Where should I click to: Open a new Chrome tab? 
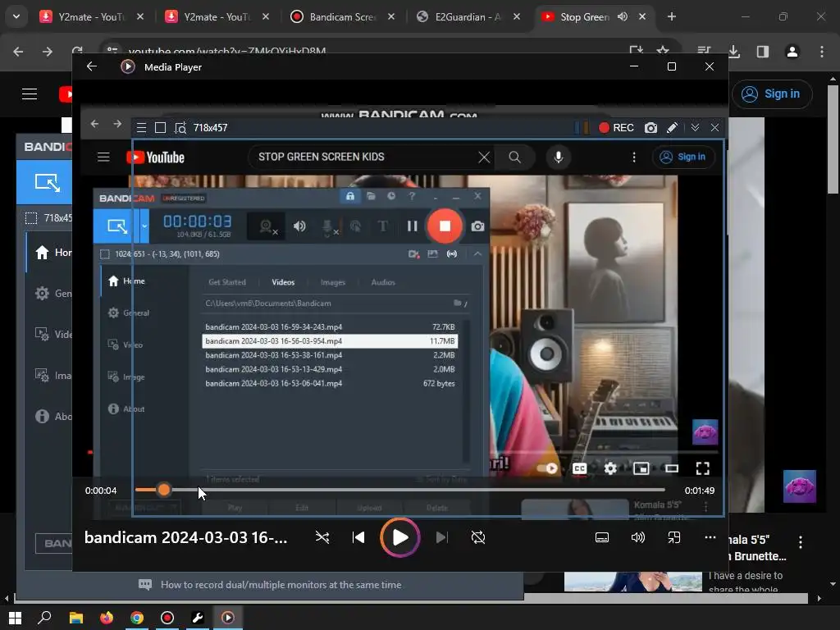coord(671,16)
